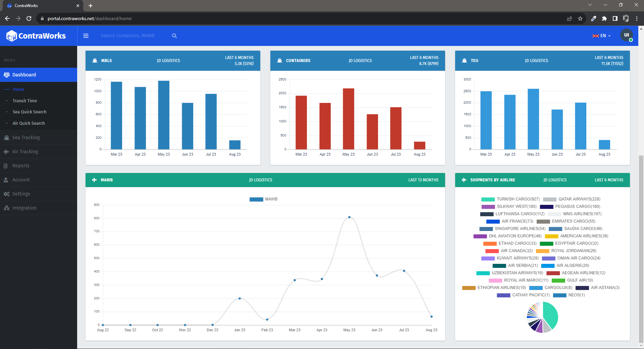Screen dimensions: 644x349
Task: Open Air Quick Search
Action: [x=29, y=123]
